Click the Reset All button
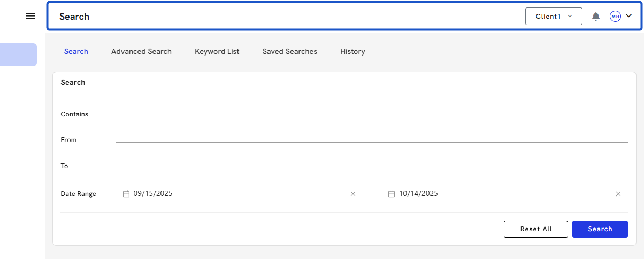Viewport: 644px width, 259px height. pyautogui.click(x=536, y=229)
